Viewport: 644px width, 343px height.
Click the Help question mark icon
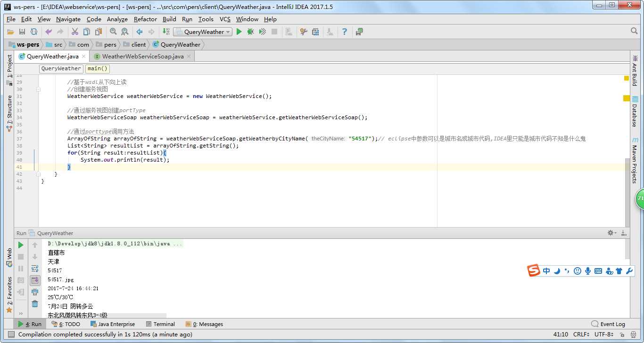click(x=345, y=32)
